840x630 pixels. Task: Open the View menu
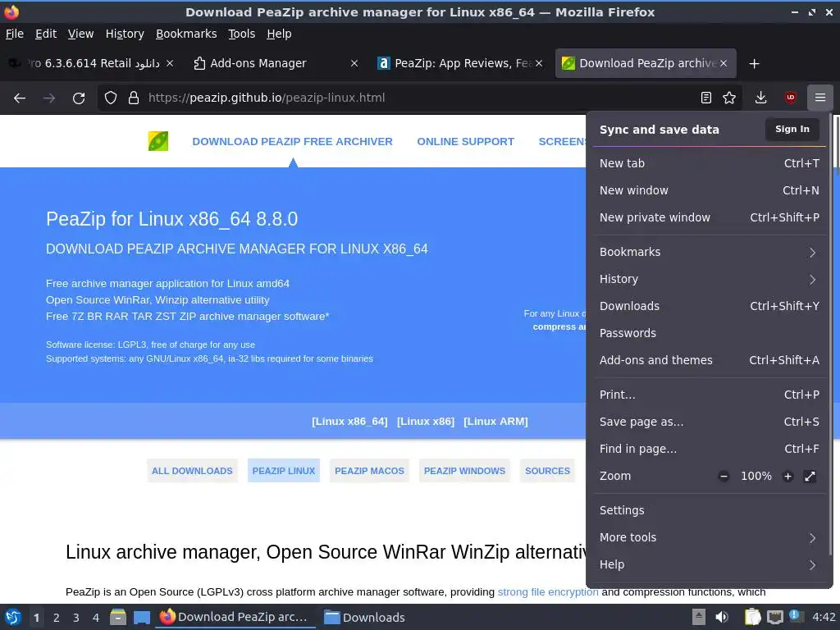(80, 34)
